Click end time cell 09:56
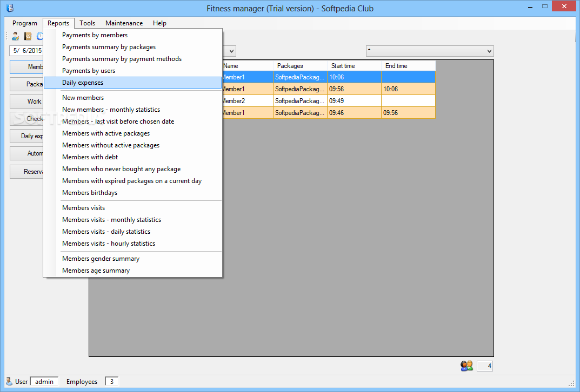580x392 pixels. 408,113
